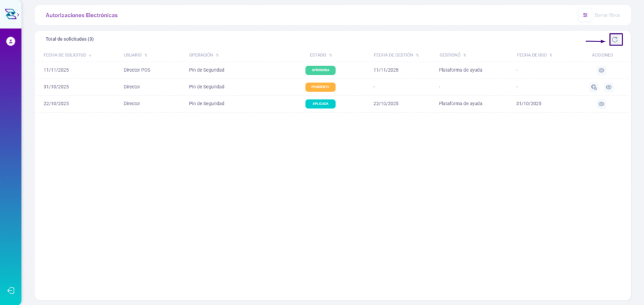Select the Aplicada status badge
Screen dimensions: 644x305
coord(320,104)
